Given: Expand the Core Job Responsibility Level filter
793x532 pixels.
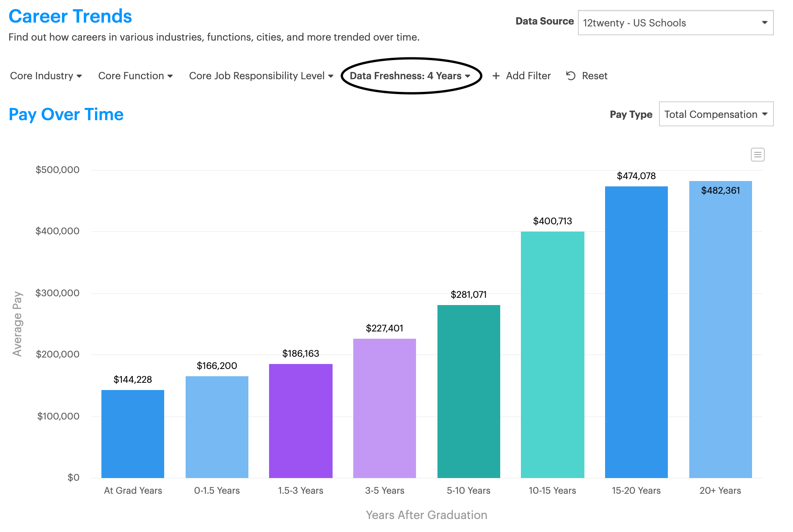Looking at the screenshot, I should coord(261,76).
